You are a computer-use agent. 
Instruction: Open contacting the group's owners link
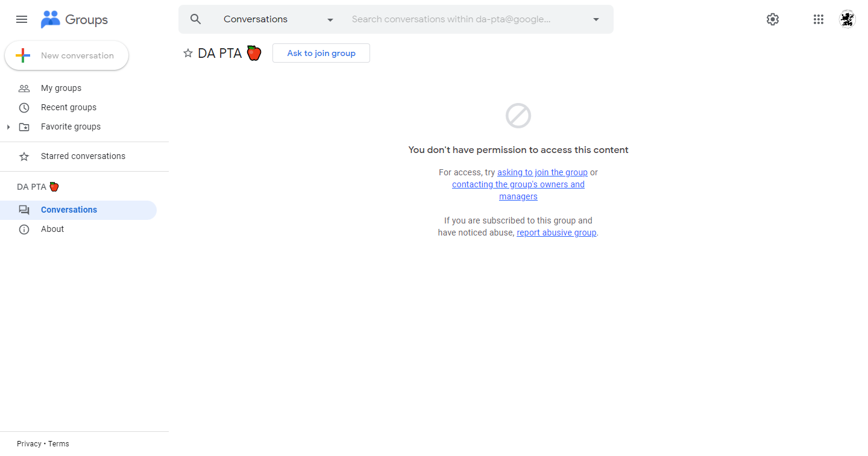pyautogui.click(x=518, y=190)
